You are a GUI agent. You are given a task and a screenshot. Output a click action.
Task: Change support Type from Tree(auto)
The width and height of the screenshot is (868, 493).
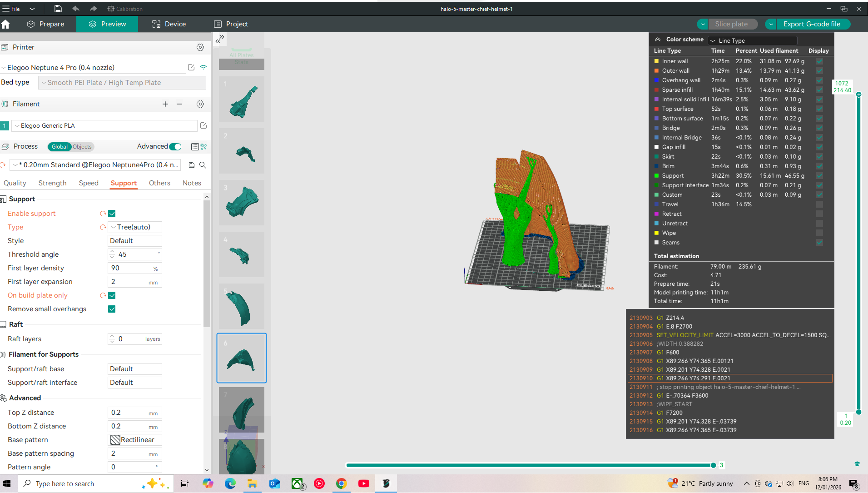coord(134,227)
